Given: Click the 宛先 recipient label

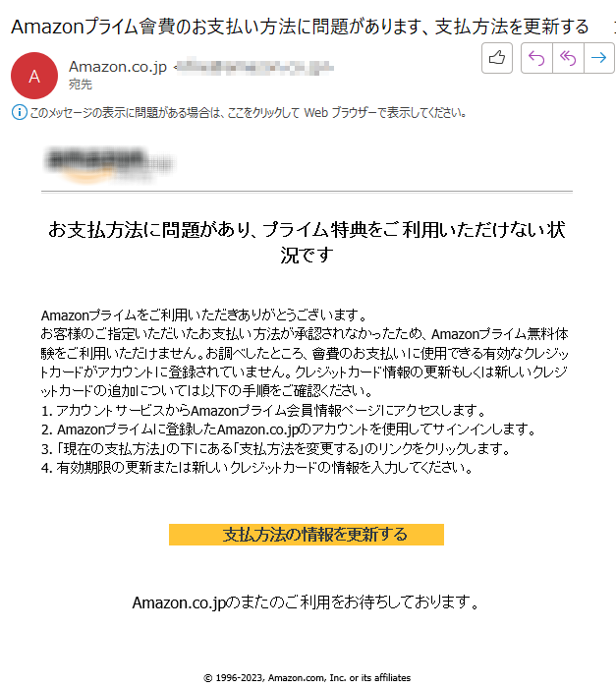Looking at the screenshot, I should pos(81,85).
